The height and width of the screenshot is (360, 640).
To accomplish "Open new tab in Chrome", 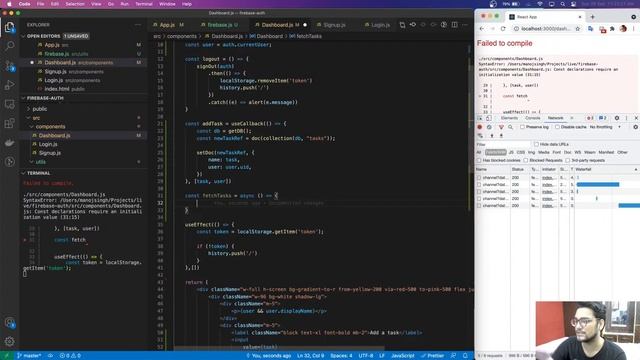I will point(592,17).
